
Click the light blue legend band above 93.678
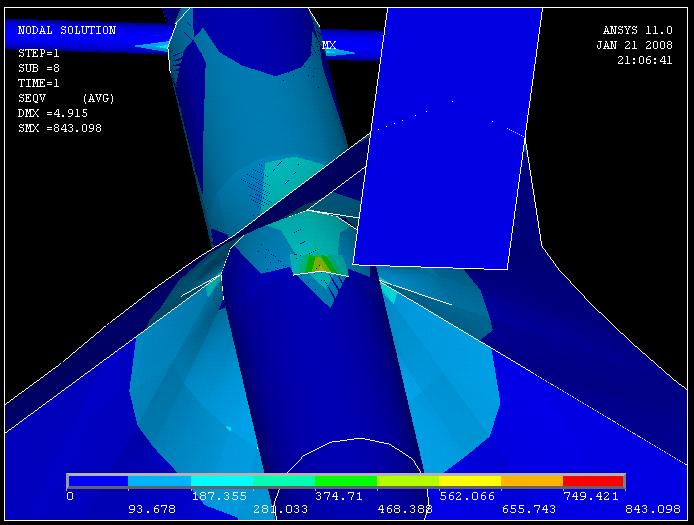(160, 481)
